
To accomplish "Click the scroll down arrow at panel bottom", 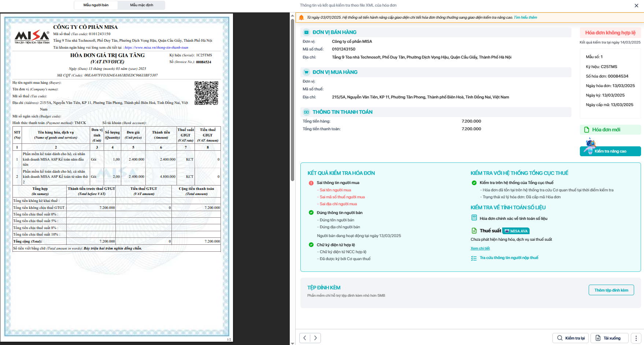I will [292, 343].
